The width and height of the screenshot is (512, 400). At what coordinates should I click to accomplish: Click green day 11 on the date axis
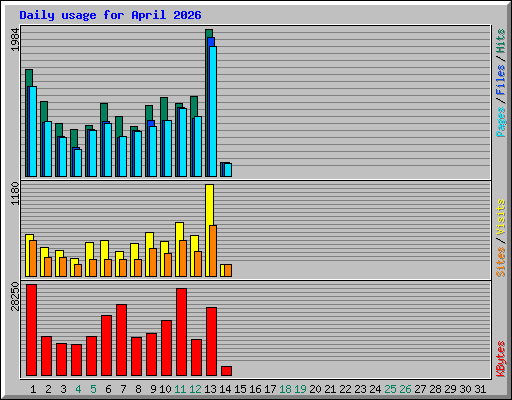[x=180, y=389]
